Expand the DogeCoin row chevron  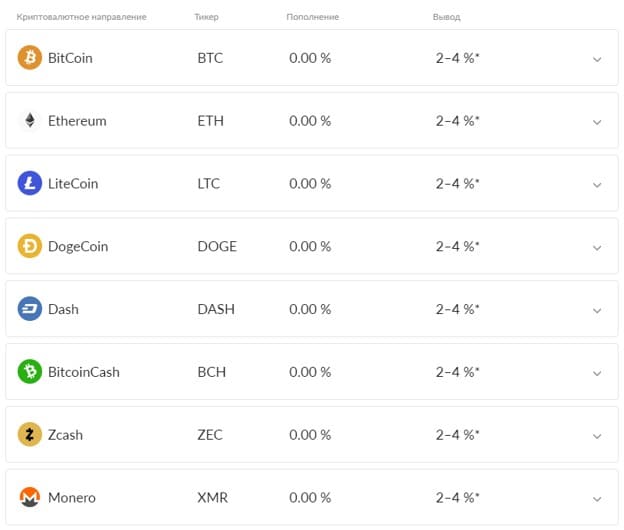[x=597, y=248]
